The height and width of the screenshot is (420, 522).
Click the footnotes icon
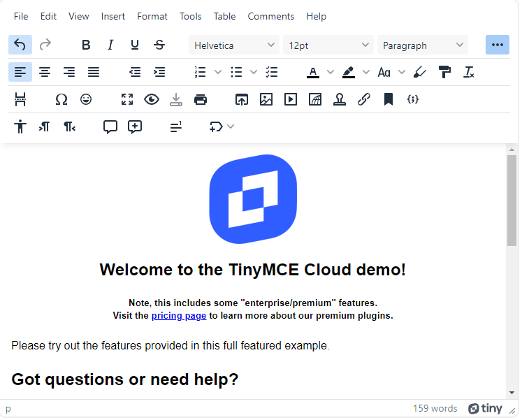click(x=176, y=126)
